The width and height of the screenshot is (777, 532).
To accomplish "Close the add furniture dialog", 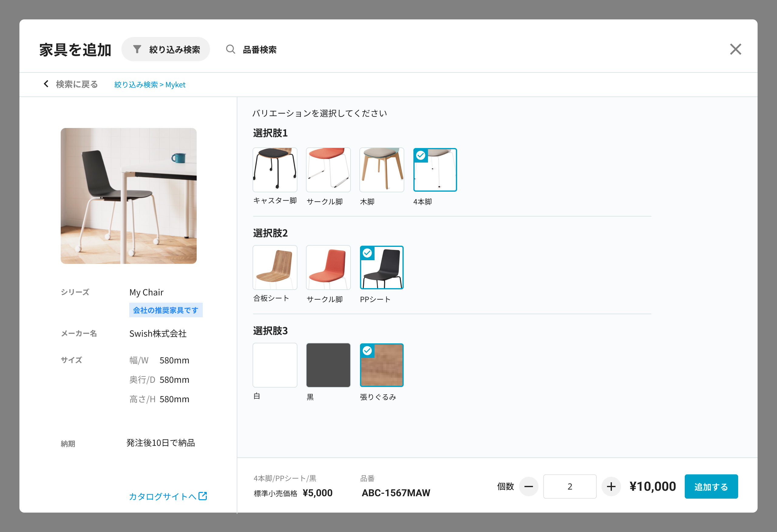I will click(x=735, y=49).
